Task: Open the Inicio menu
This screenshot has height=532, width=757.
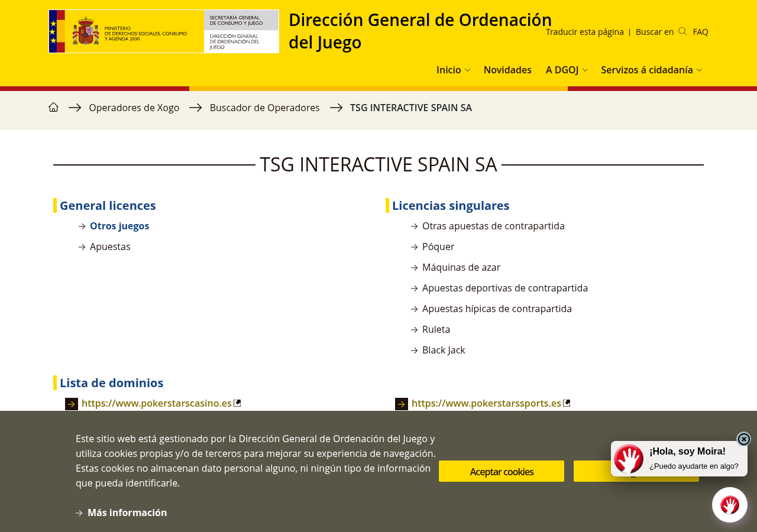Action: (x=448, y=70)
